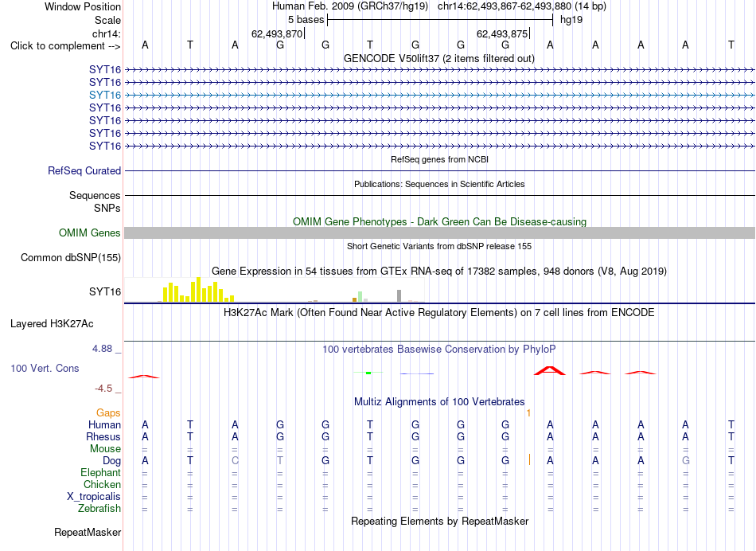Screen dimensions: 756x551
Task: Open 'Repeating Elements by RepeatMasker' track title
Action: 439,522
